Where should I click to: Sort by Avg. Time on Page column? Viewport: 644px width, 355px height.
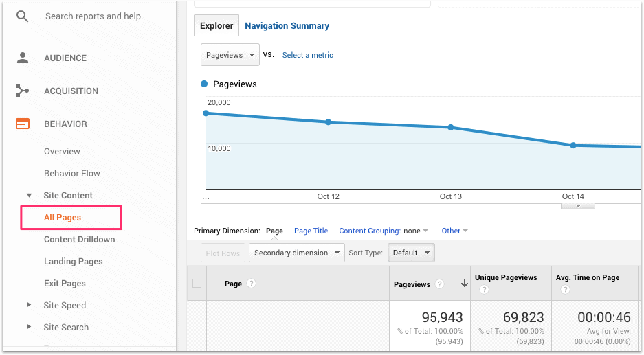[588, 277]
